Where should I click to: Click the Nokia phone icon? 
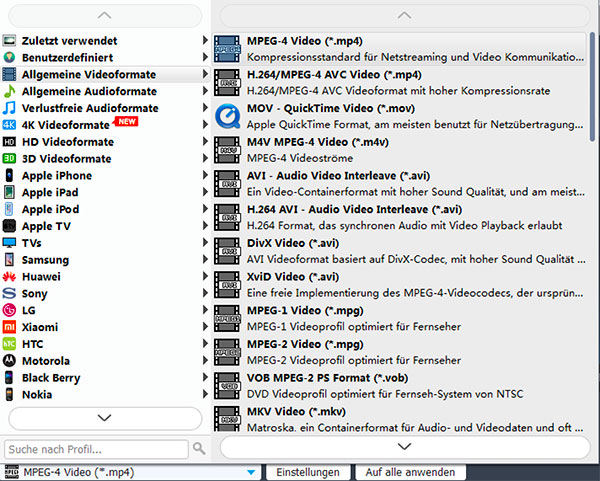tap(9, 394)
